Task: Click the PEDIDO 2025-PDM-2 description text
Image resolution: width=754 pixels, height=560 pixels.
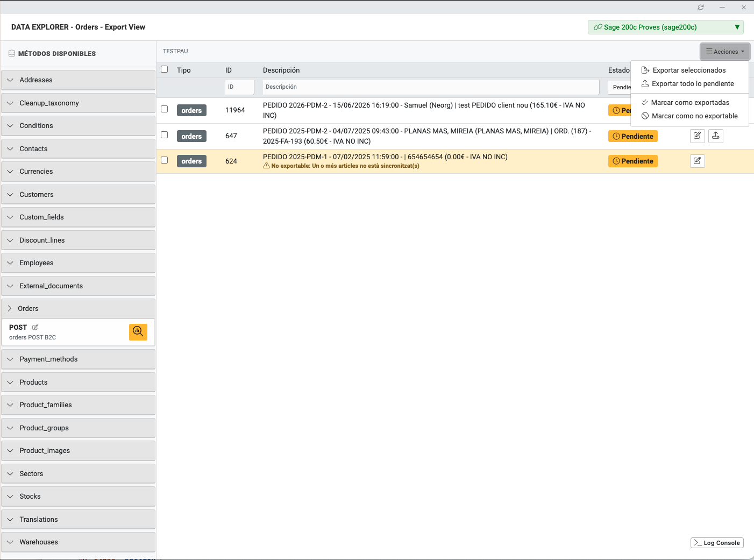Action: tap(427, 136)
